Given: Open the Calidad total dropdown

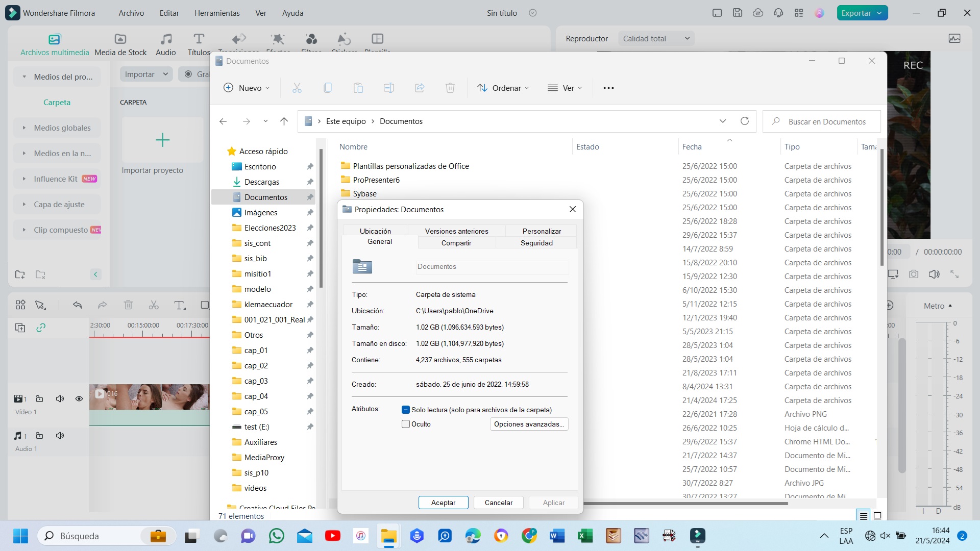Looking at the screenshot, I should point(656,39).
